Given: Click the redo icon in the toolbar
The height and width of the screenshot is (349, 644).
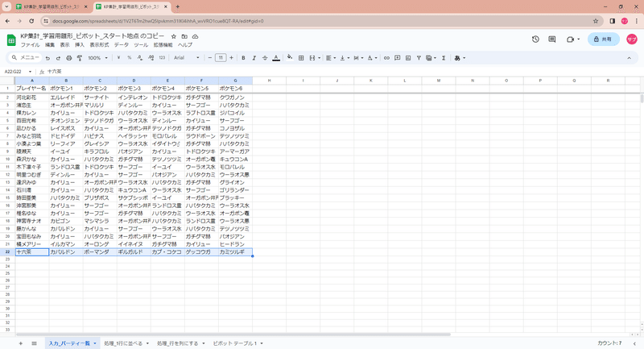Looking at the screenshot, I should tap(58, 58).
